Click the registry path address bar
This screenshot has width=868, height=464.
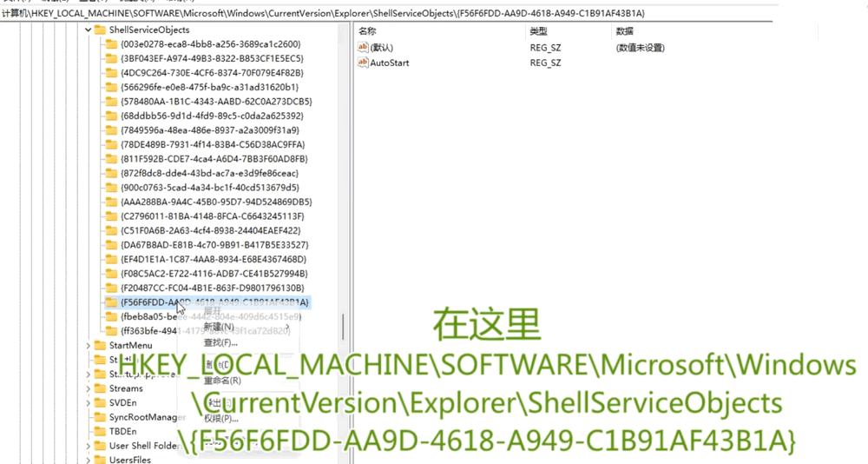tap(386, 13)
